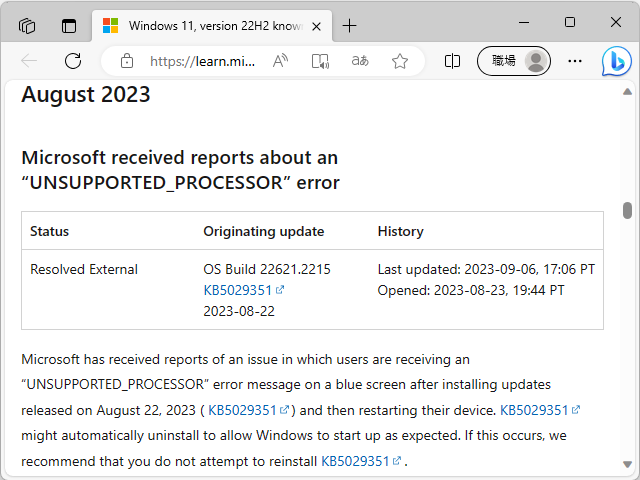Open Settings and more ellipsis menu

575,61
